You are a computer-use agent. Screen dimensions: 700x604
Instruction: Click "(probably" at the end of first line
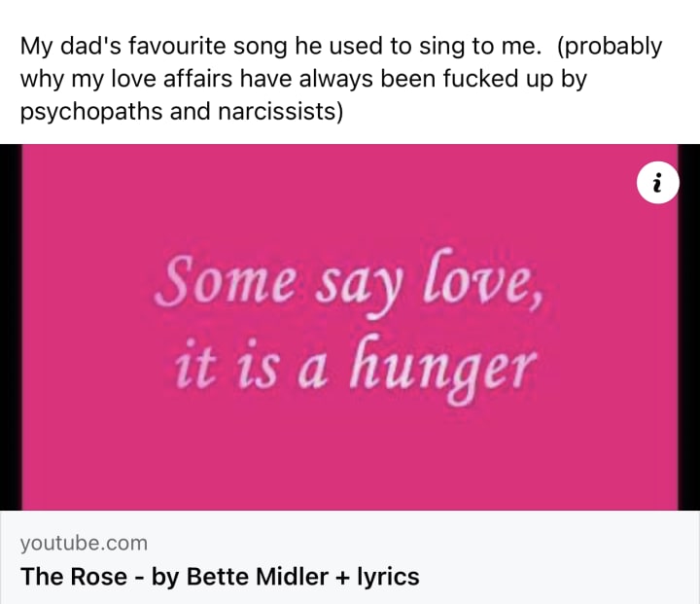click(611, 46)
